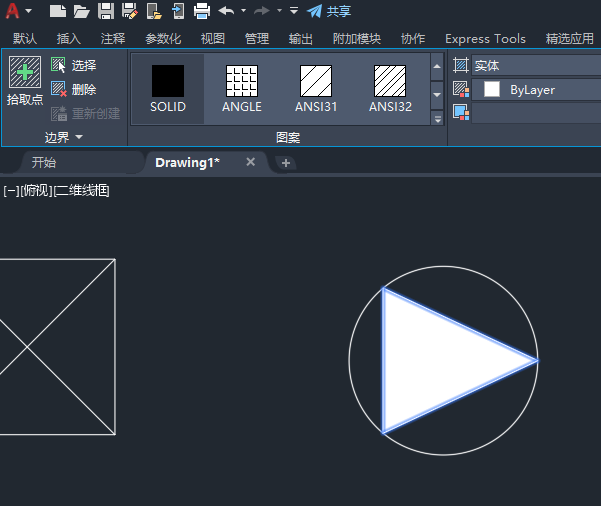Click 删除 boundary objects button
Image resolution: width=601 pixels, height=506 pixels.
pyautogui.click(x=74, y=89)
